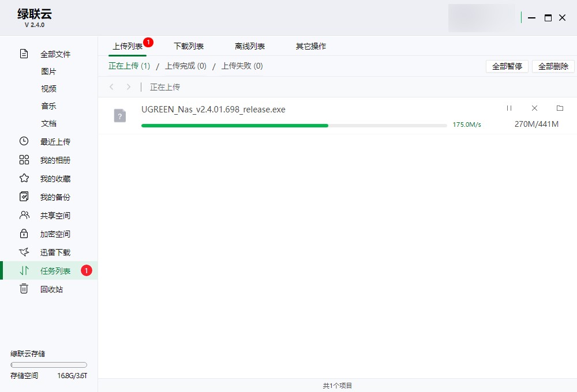The image size is (577, 392).
Task: Click the 绿联云存储 storage usage bar
Action: (x=49, y=365)
